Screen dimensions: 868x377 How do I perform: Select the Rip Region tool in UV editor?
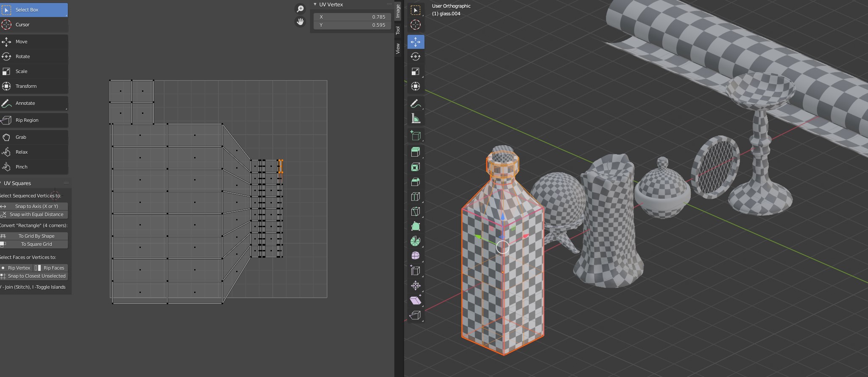[x=27, y=120]
